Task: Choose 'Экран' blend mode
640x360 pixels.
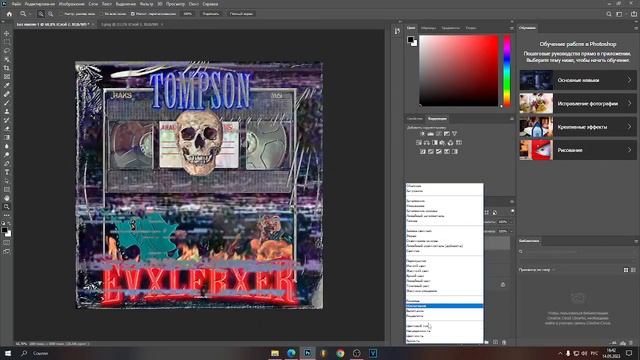Action: click(x=411, y=236)
